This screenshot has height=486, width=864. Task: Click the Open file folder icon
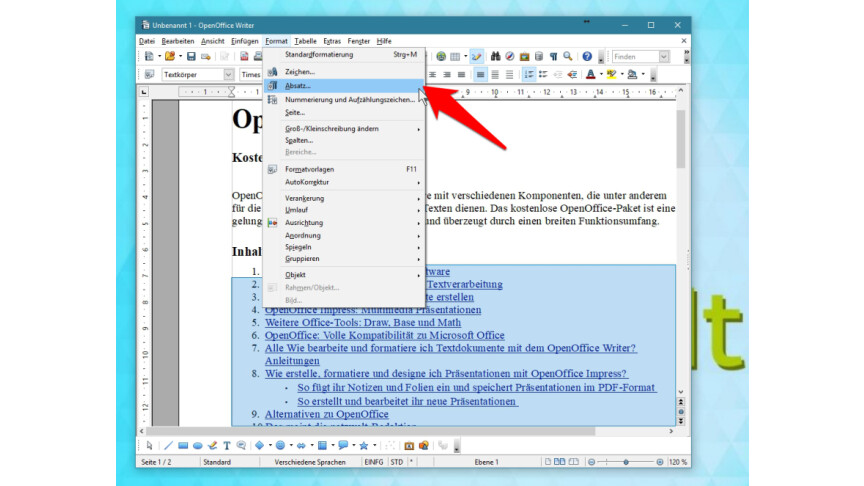pyautogui.click(x=170, y=56)
